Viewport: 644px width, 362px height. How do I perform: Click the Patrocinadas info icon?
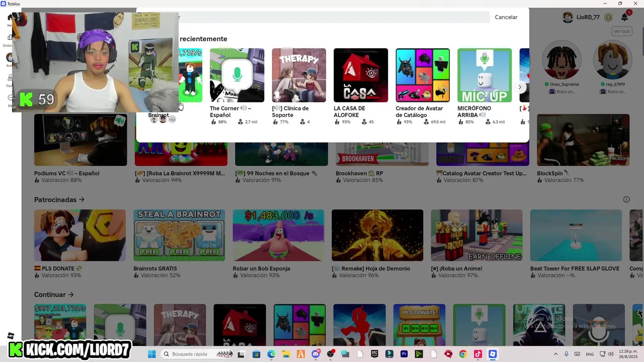626,200
